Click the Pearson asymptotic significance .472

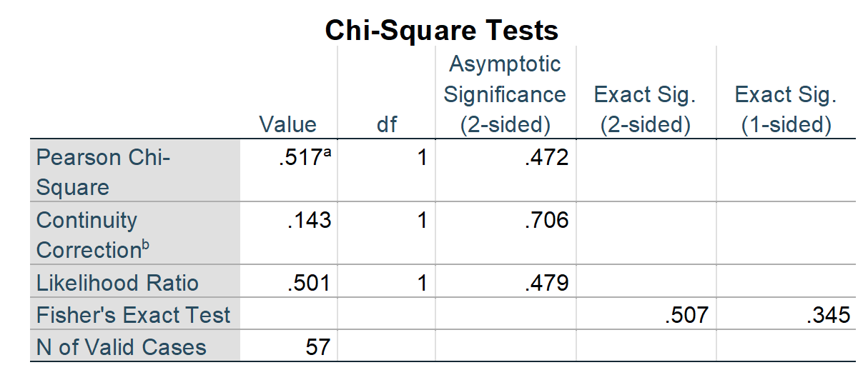[x=546, y=157]
